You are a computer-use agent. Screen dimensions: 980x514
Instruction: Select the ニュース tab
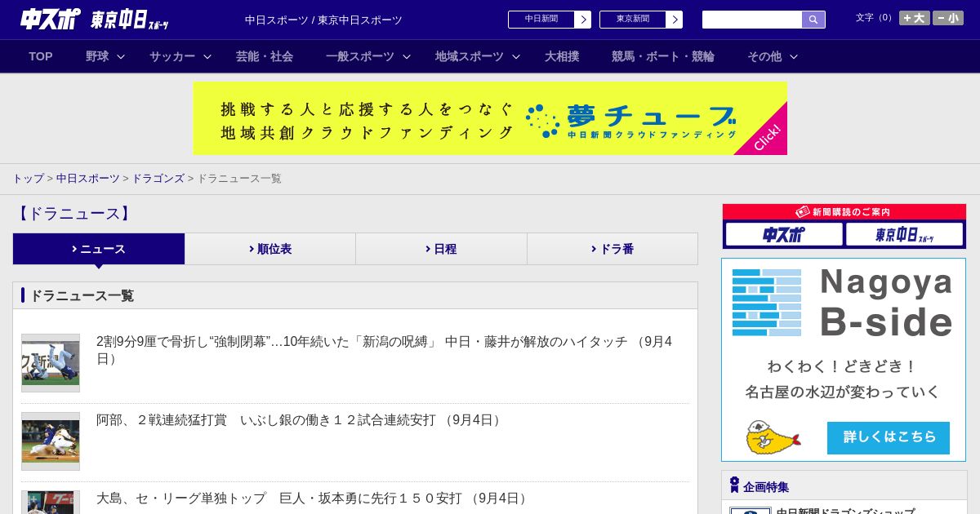pyautogui.click(x=99, y=249)
